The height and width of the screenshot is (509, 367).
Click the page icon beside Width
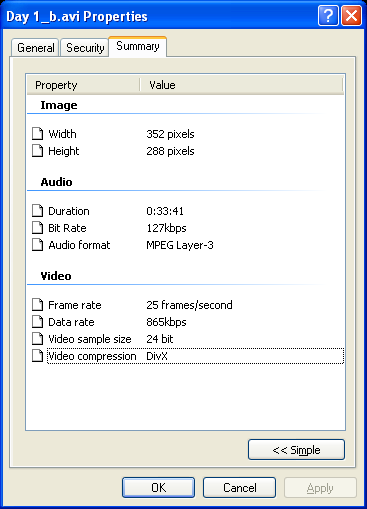point(38,134)
